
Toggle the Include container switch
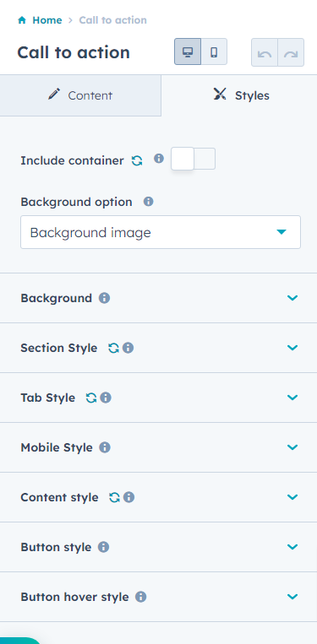[193, 159]
